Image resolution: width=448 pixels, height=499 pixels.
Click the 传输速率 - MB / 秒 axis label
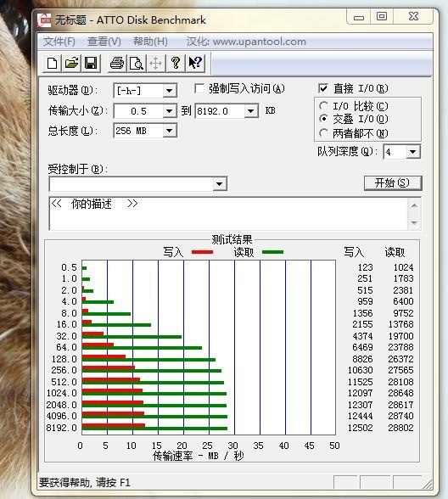point(199,456)
